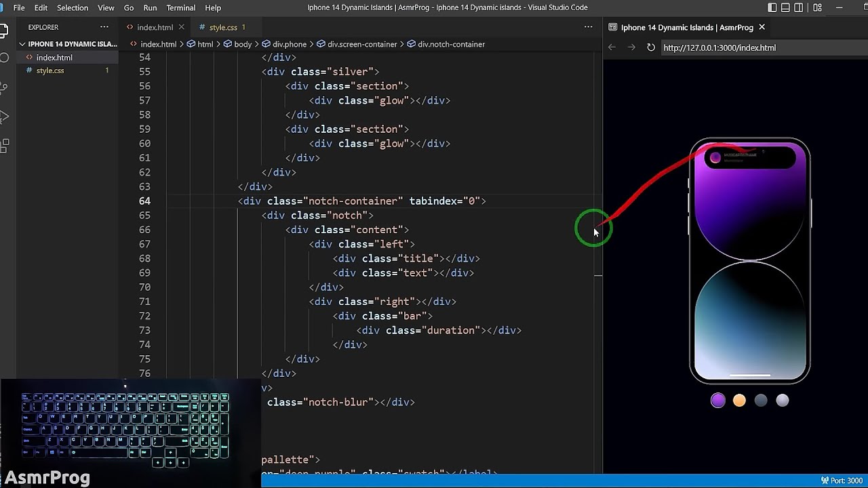Image resolution: width=868 pixels, height=488 pixels.
Task: Click the div.notch-container breadcrumb segment
Action: tap(451, 44)
